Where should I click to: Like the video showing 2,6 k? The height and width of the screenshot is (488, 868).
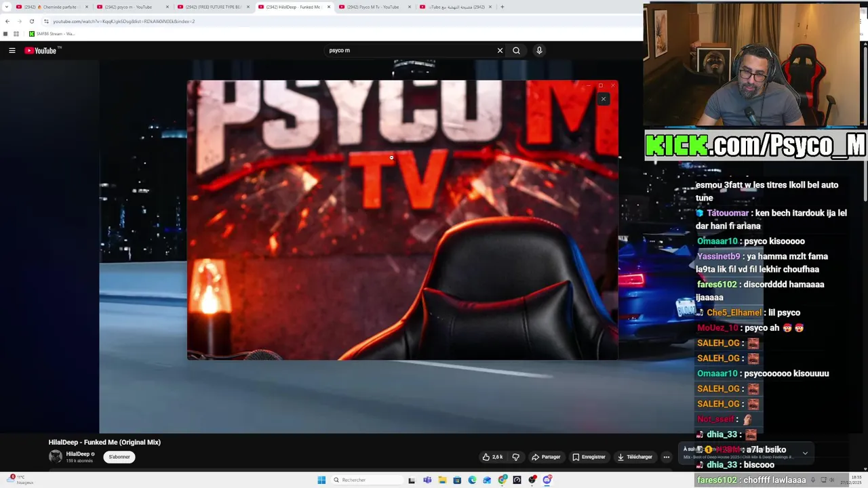tap(492, 457)
